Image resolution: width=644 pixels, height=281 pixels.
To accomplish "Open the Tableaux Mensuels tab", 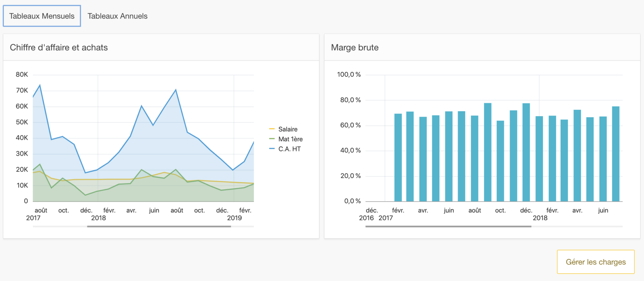I will click(42, 16).
